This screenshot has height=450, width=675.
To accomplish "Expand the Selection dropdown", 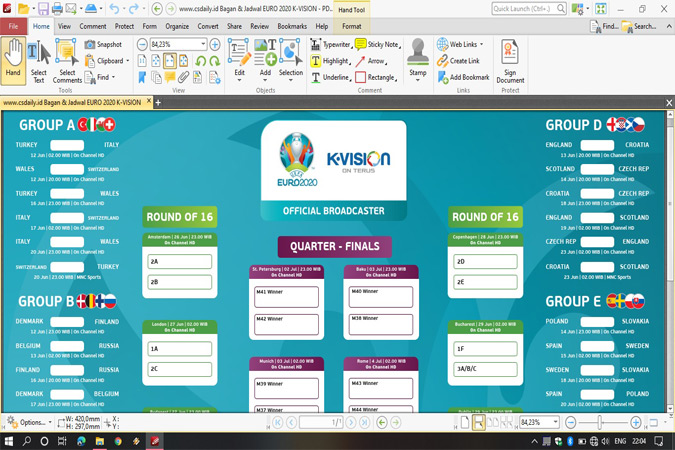I will 291,81.
